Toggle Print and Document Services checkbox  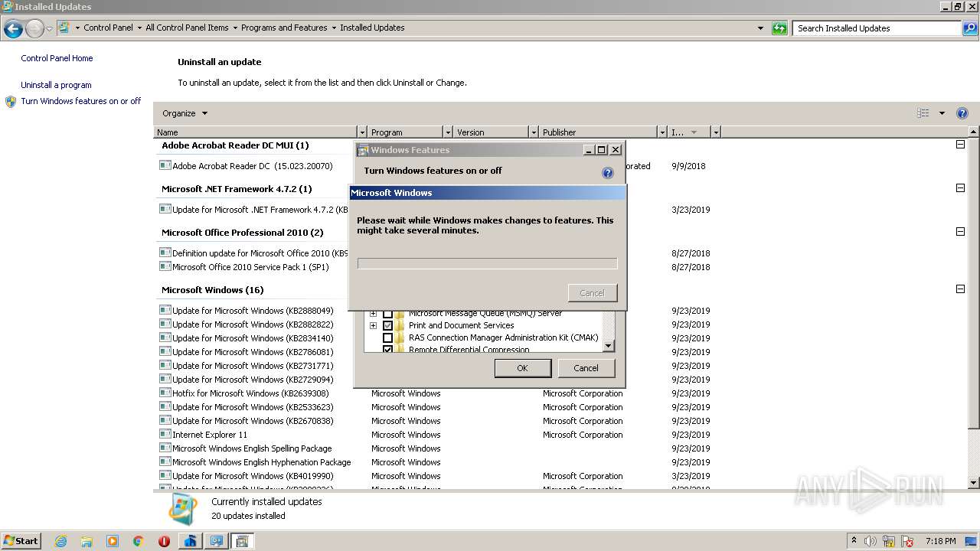(x=387, y=325)
